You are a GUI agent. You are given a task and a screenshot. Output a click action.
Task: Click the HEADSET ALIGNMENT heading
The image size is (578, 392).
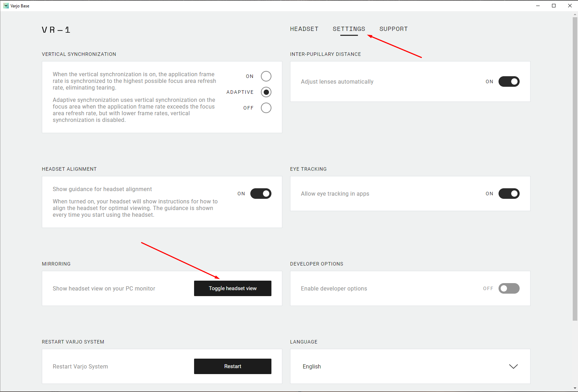69,169
